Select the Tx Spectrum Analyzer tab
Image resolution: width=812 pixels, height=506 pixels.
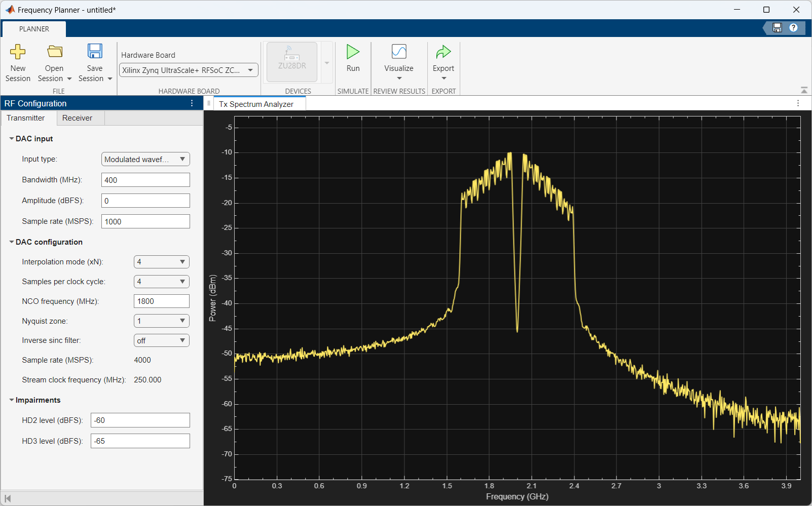tap(256, 104)
